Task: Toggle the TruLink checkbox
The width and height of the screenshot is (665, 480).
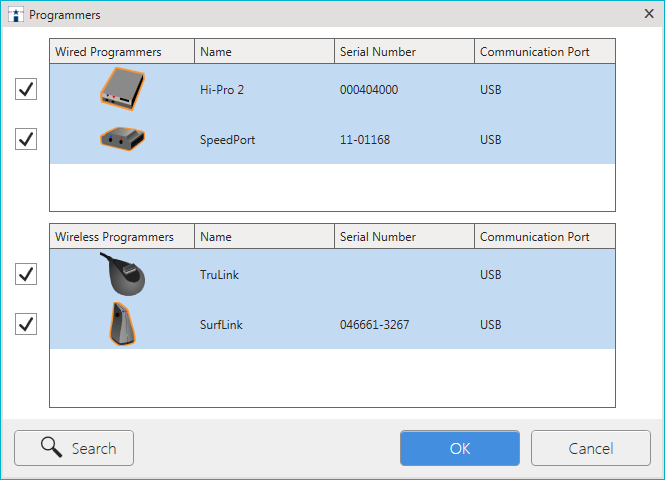Action: click(26, 274)
